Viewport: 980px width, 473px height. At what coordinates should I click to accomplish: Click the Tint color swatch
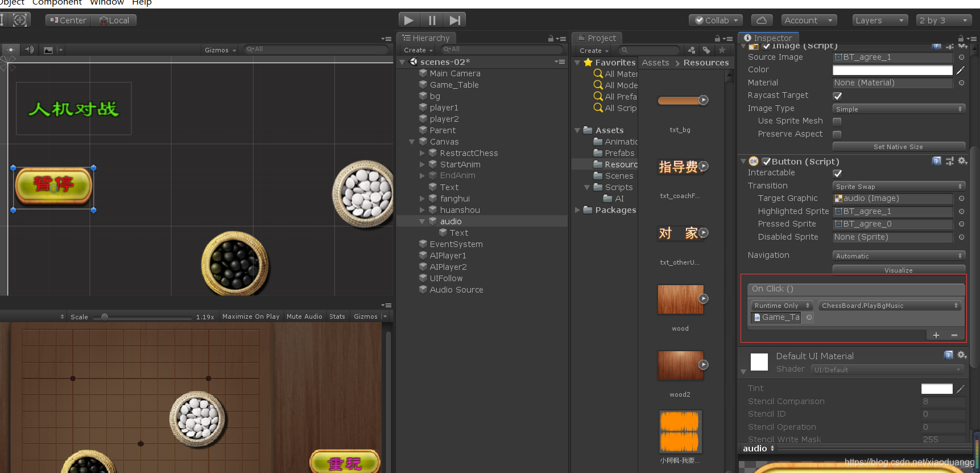click(x=937, y=389)
